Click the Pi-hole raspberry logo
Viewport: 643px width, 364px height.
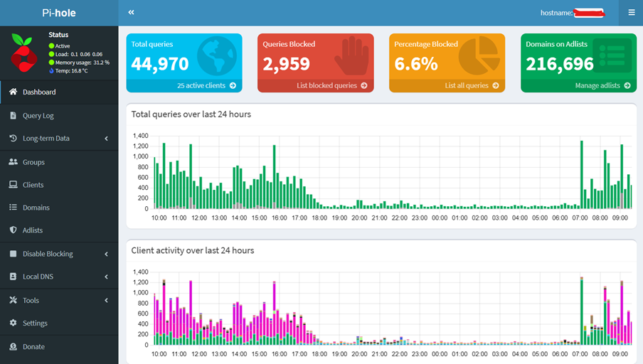26,53
